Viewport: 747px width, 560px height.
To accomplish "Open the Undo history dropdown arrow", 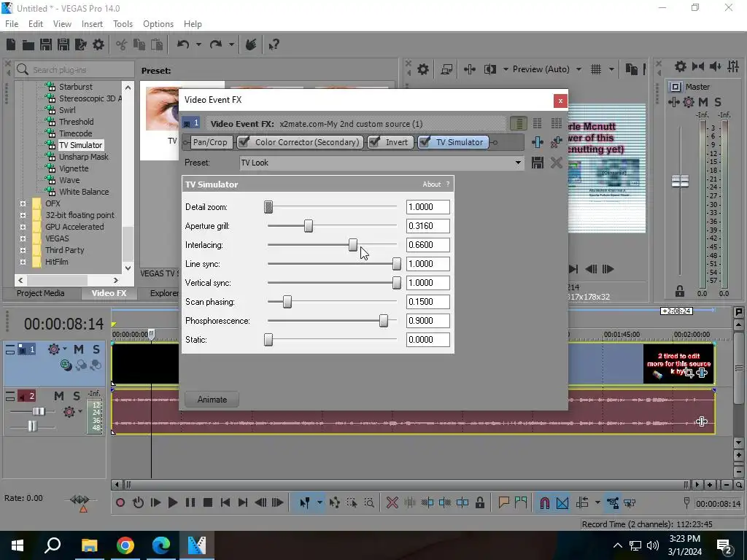I will (x=198, y=44).
